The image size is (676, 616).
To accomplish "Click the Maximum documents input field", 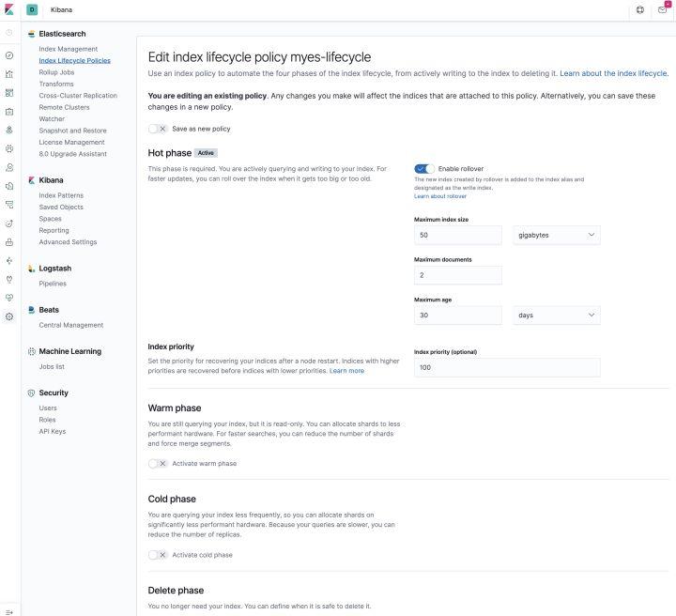I will point(458,275).
